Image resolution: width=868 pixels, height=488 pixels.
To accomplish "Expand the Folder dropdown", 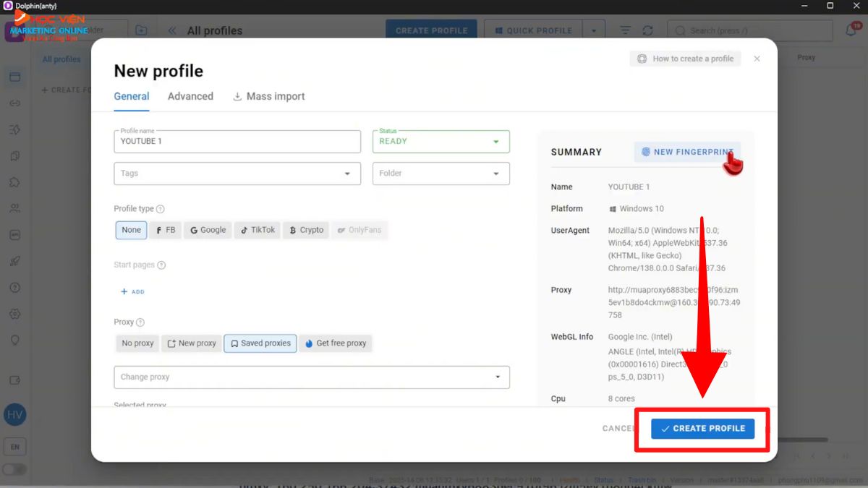I will (441, 174).
